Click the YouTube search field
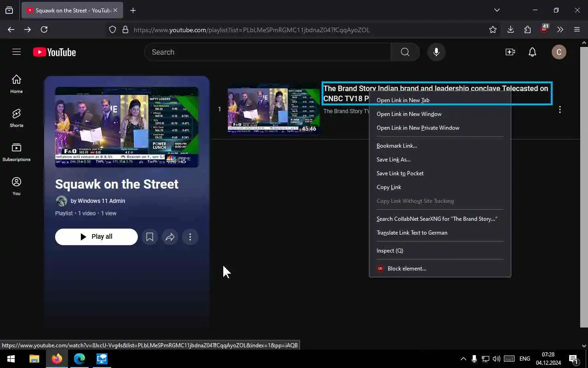This screenshot has width=588, height=368. tap(268, 52)
